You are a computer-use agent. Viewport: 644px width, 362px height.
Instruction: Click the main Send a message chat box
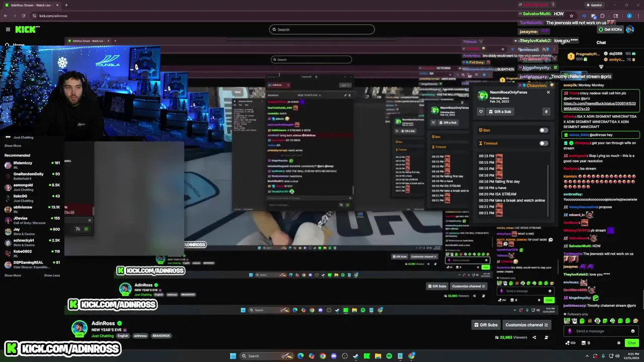click(601, 331)
